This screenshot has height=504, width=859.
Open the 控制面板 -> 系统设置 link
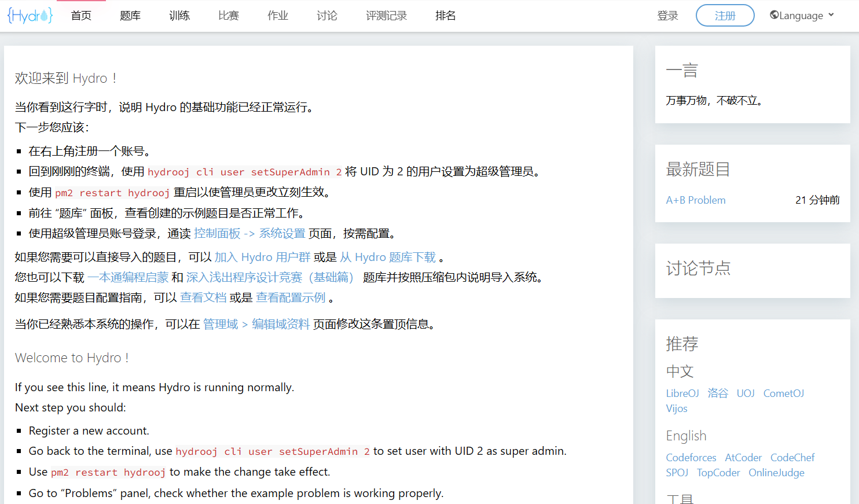pyautogui.click(x=249, y=233)
